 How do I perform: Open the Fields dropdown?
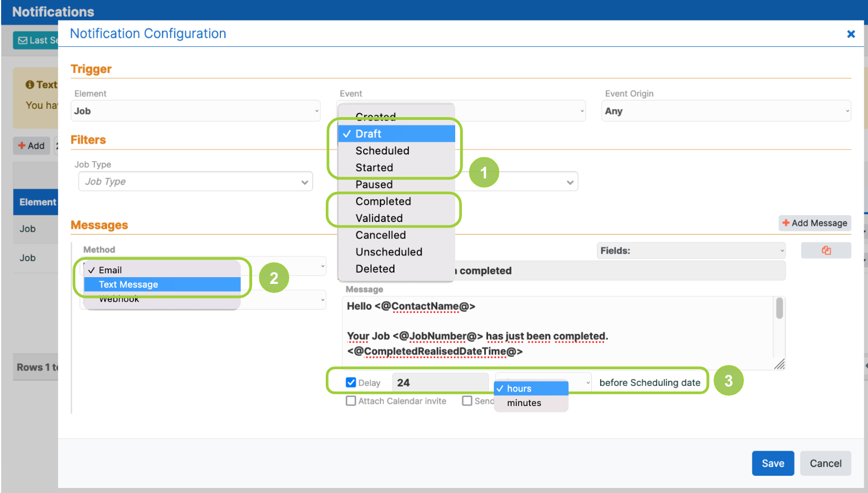691,250
